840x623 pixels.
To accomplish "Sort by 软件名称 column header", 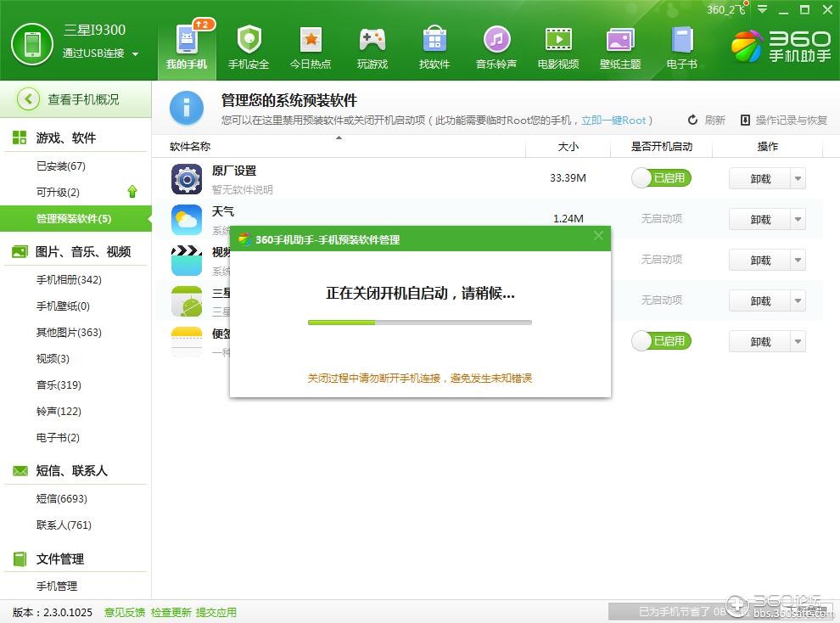I will pyautogui.click(x=190, y=146).
